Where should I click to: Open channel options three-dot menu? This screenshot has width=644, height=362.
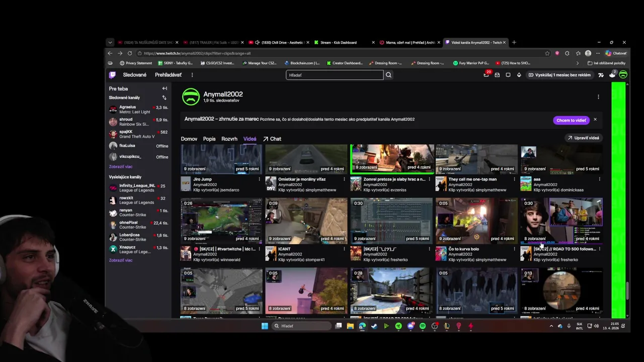pyautogui.click(x=598, y=97)
